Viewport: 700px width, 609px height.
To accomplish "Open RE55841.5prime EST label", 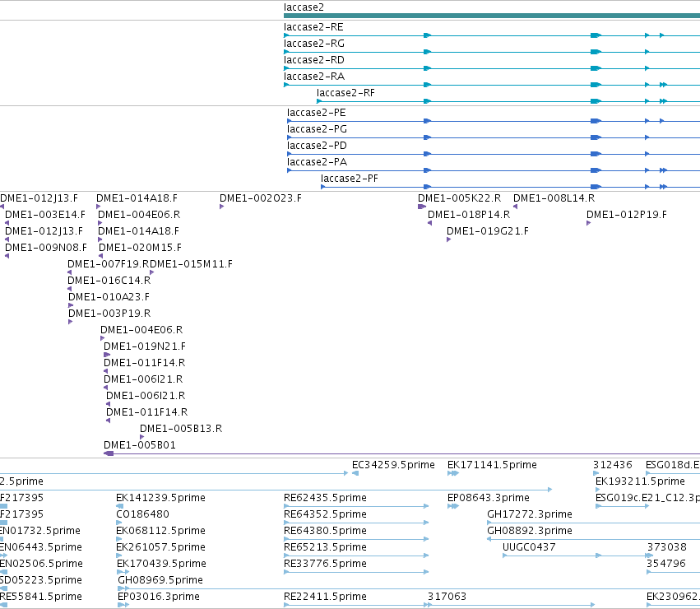I will (41, 597).
